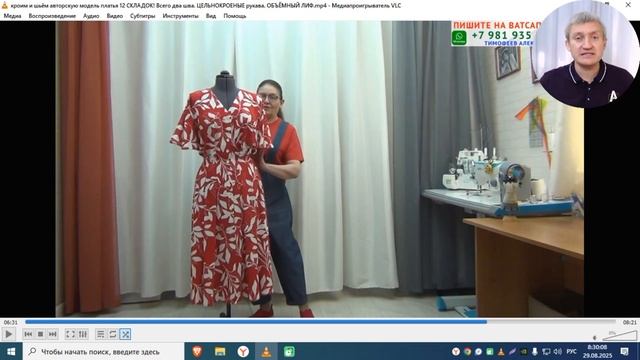Skip to next media track
This screenshot has width=640, height=360.
coord(53,334)
